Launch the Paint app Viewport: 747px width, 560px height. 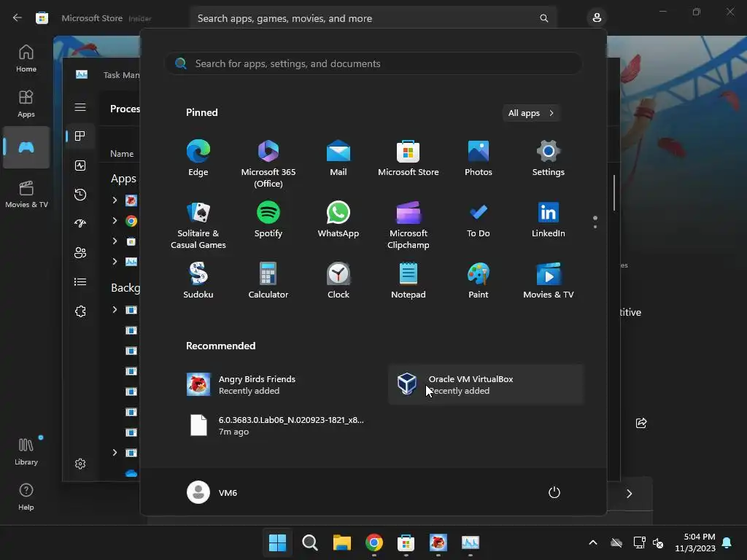click(x=479, y=281)
